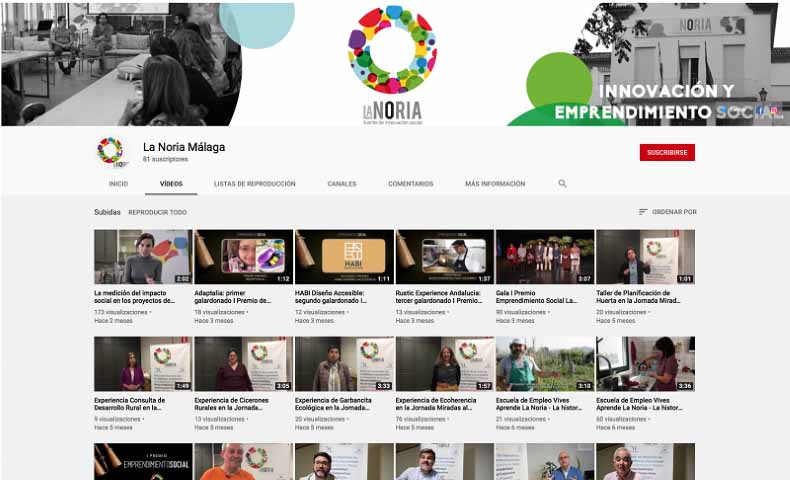Screen dimensions: 790x480
Task: Open the Instagram icon in the banner
Action: 773,111
